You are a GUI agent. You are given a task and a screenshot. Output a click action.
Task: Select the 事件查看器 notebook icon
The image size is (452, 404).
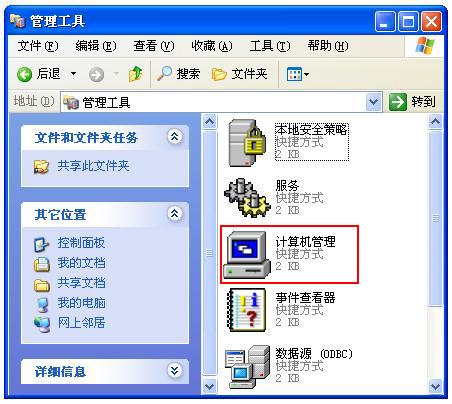[x=247, y=310]
